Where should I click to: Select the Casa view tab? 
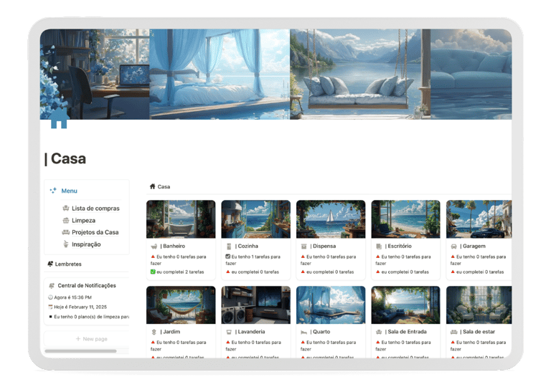point(160,186)
